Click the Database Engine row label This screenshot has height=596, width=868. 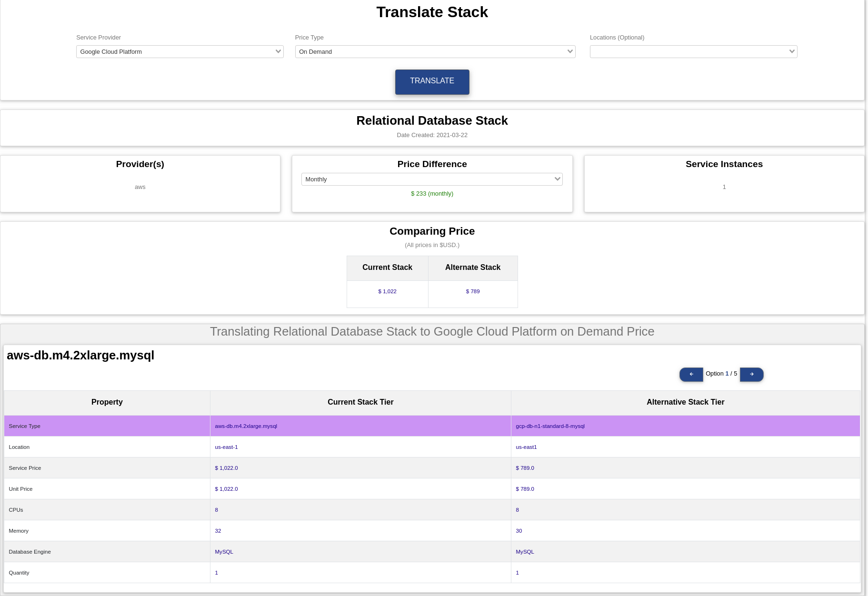[x=30, y=552]
